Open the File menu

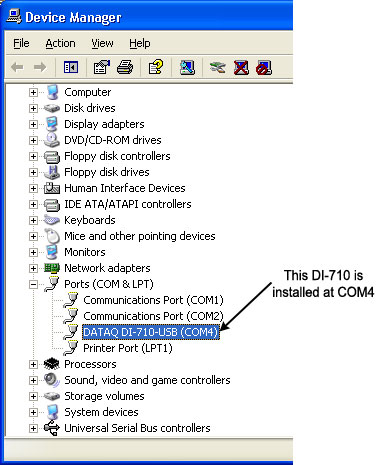point(21,43)
